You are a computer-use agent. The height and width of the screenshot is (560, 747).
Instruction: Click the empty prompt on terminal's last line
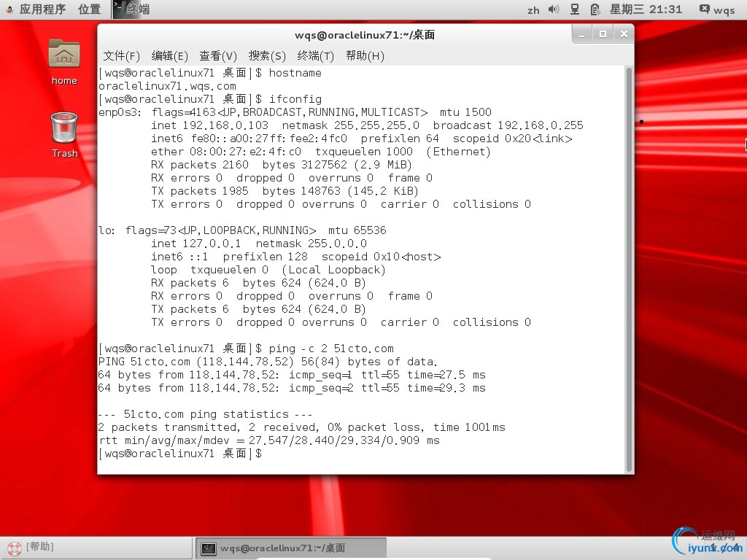180,454
